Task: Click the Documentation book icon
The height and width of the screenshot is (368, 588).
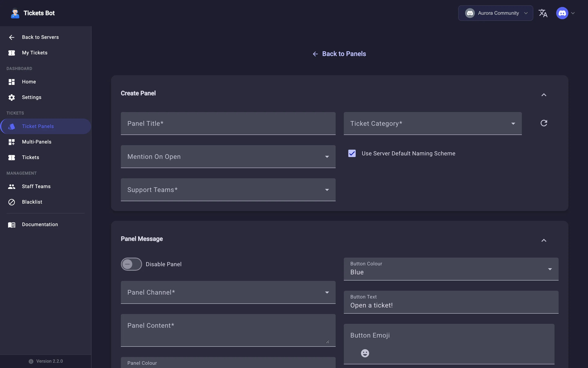Action: pyautogui.click(x=12, y=225)
